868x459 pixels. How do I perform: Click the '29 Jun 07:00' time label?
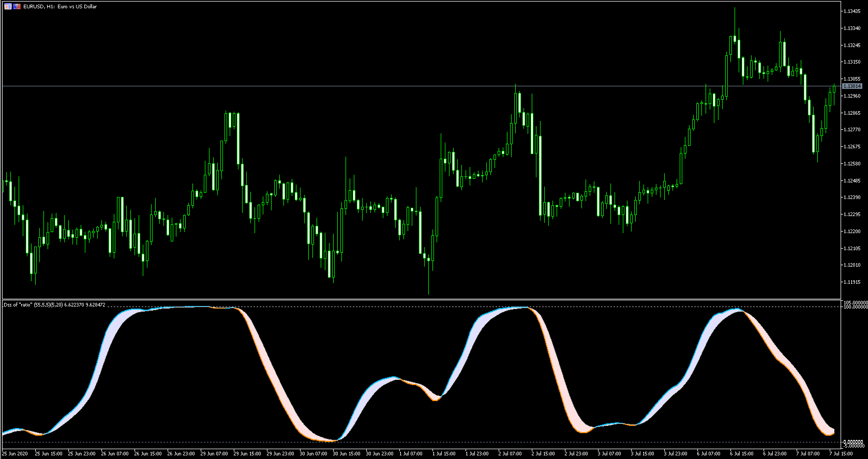point(214,454)
